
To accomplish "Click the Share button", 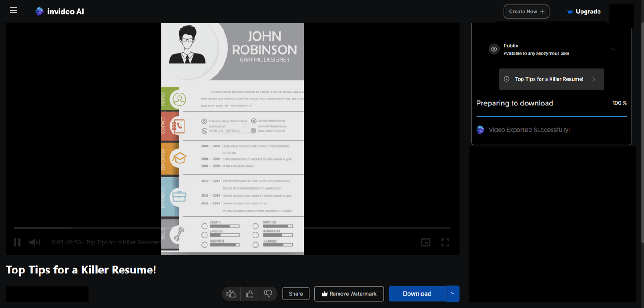I will pyautogui.click(x=296, y=294).
